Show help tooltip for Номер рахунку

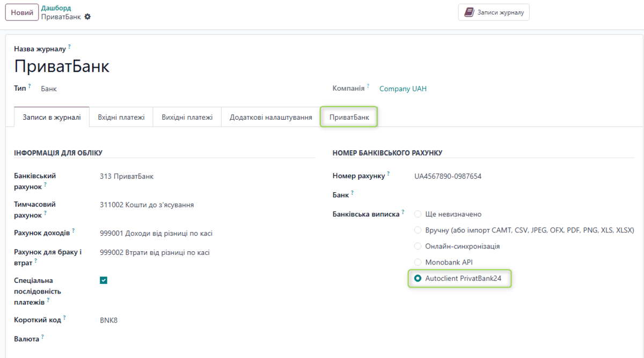(x=388, y=173)
